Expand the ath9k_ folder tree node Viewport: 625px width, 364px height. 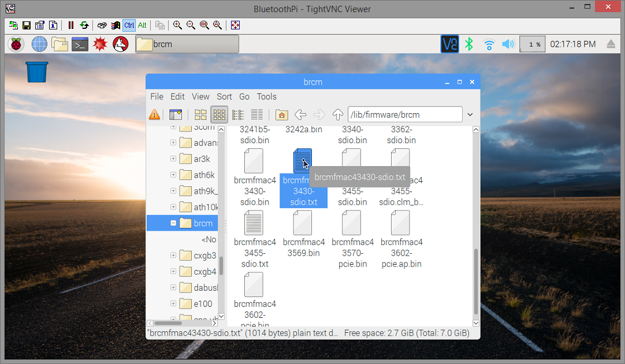173,191
